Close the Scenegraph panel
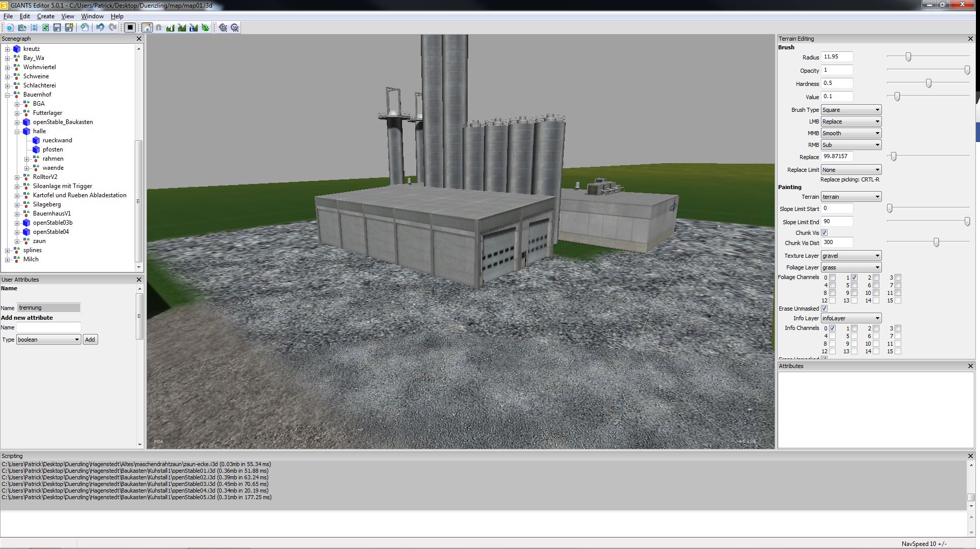The width and height of the screenshot is (980, 549). [x=139, y=39]
